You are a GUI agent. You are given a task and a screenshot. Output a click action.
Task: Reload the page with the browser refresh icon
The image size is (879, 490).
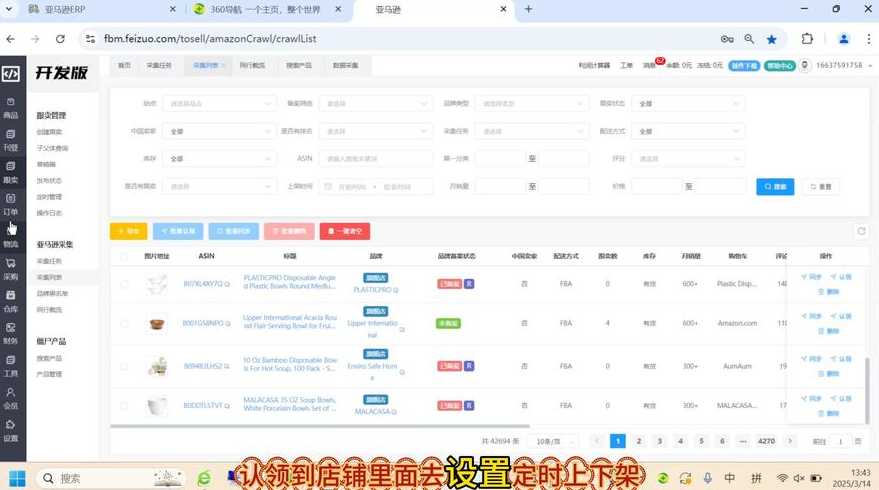tap(60, 39)
